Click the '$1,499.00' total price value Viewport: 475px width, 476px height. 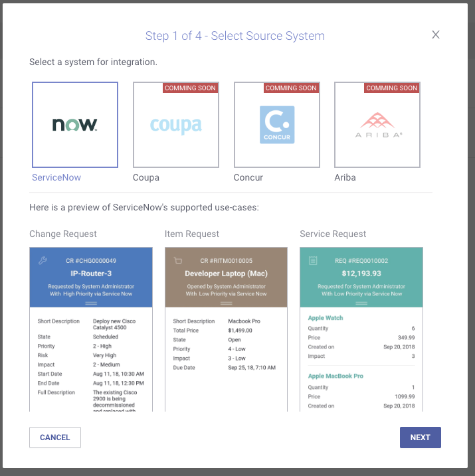[x=240, y=331]
